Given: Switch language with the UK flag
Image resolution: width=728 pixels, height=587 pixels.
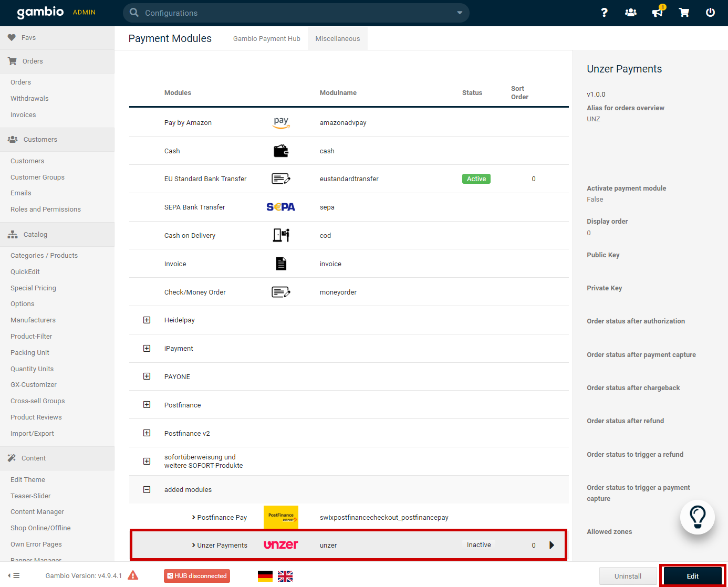Looking at the screenshot, I should (285, 576).
